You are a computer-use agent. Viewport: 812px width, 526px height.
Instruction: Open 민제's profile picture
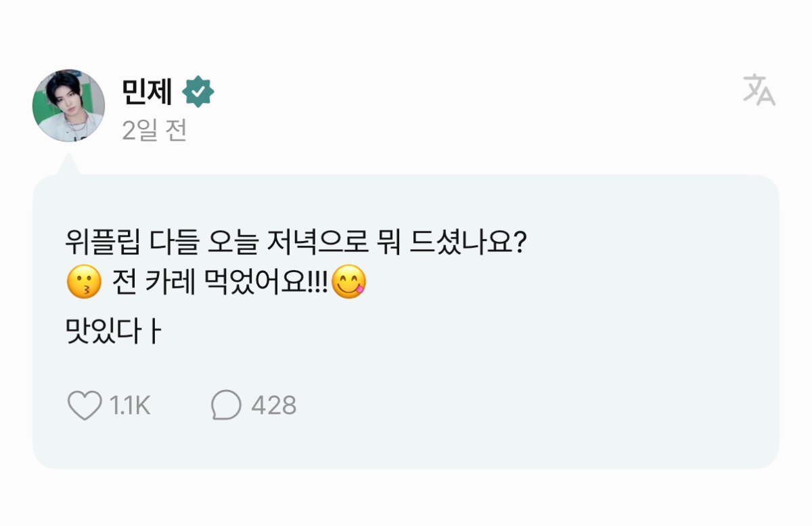tap(68, 105)
